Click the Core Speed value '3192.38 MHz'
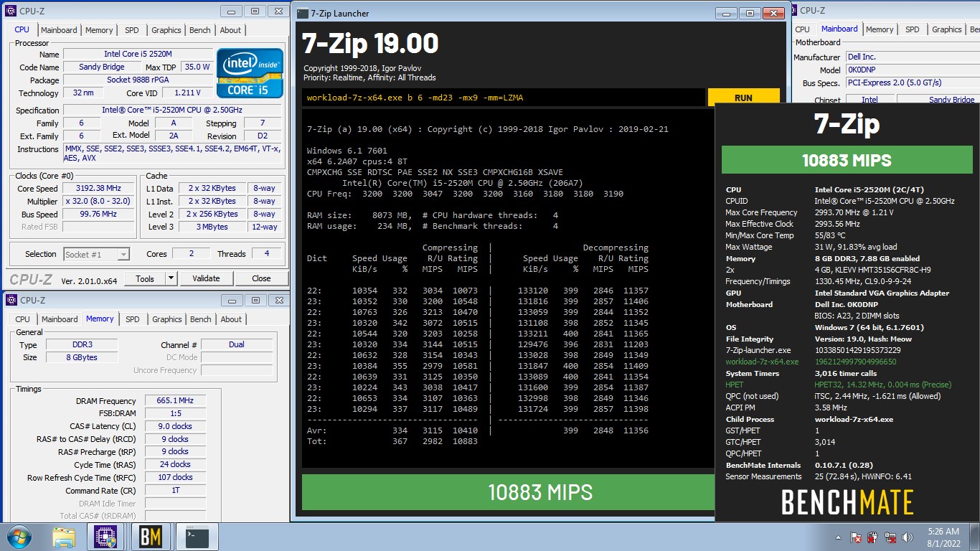The height and width of the screenshot is (551, 980). (98, 188)
